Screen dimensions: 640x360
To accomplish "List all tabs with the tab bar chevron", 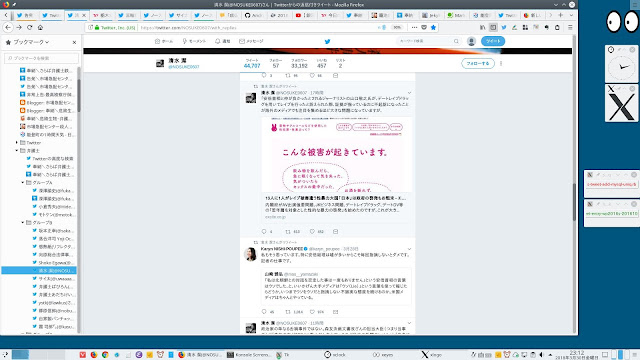I will pos(571,15).
